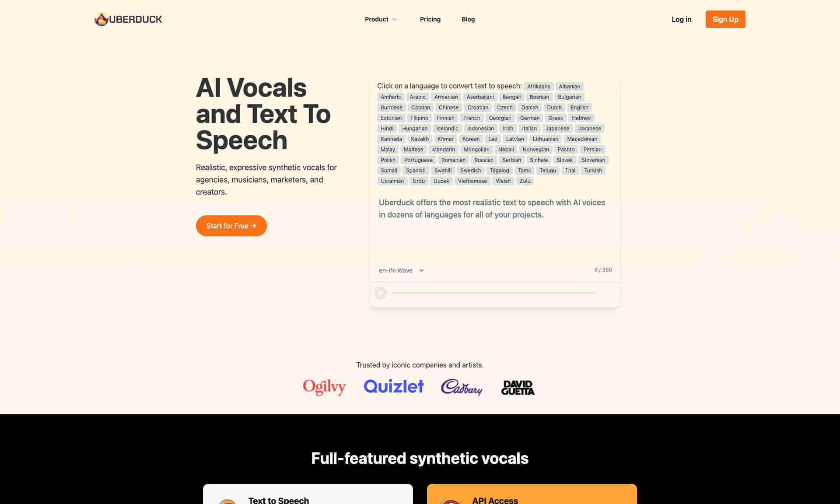Click the French language tag

(472, 118)
